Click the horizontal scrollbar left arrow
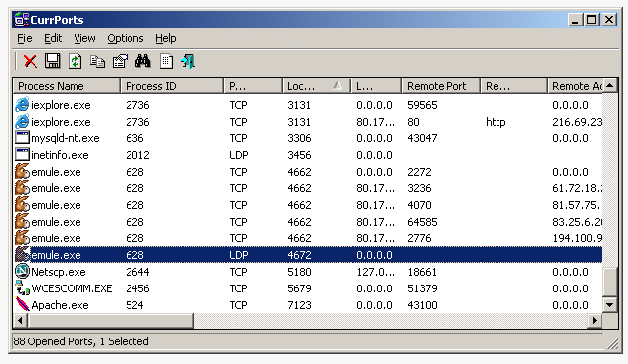Viewport: 628px width, 364px height. (x=20, y=321)
